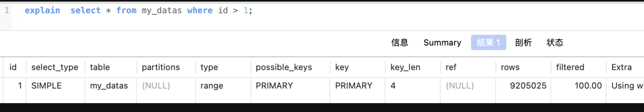Click the filtered column header
Image resolution: width=644 pixels, height=112 pixels.
click(x=570, y=67)
